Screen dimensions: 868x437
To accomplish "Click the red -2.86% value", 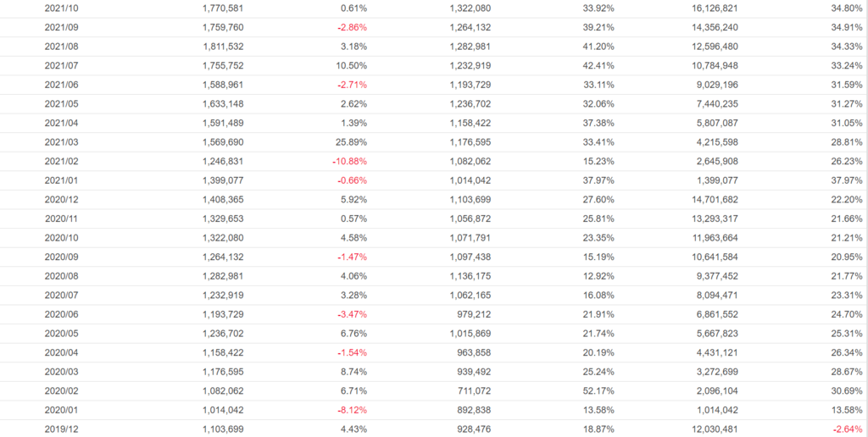I will 350,28.
